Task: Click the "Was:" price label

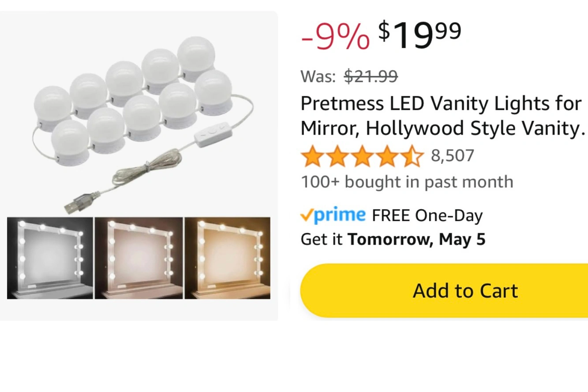Action: (x=318, y=76)
